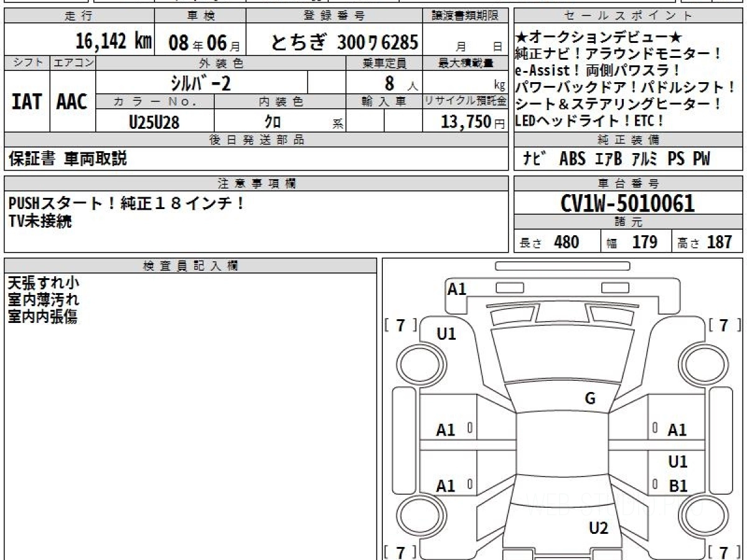Select the 16,142 km mileage value
This screenshot has height=560, width=747.
(x=113, y=42)
